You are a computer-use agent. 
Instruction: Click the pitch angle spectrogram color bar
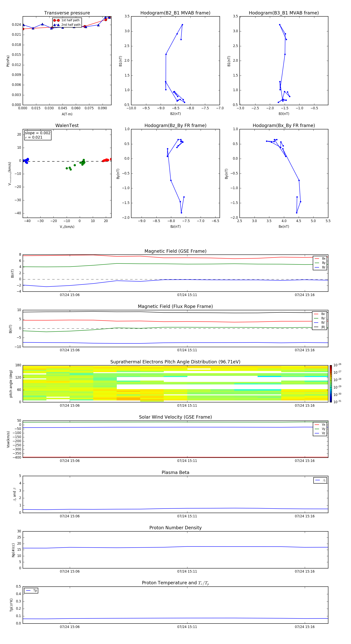click(x=331, y=384)
